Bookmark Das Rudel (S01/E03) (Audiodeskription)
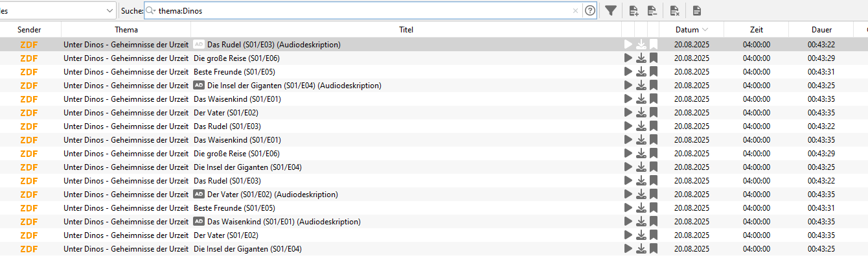This screenshot has height=262, width=868. click(654, 44)
